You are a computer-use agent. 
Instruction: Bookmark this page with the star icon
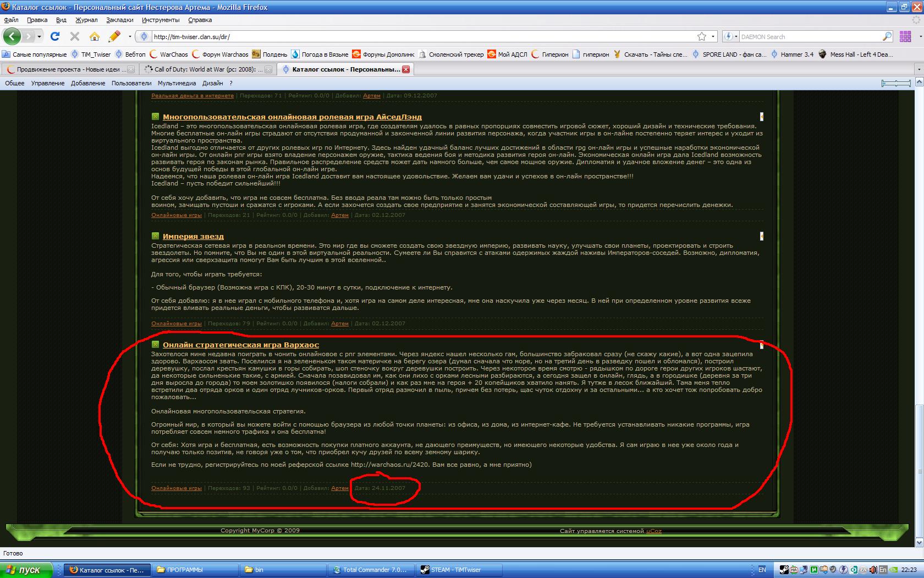point(702,36)
